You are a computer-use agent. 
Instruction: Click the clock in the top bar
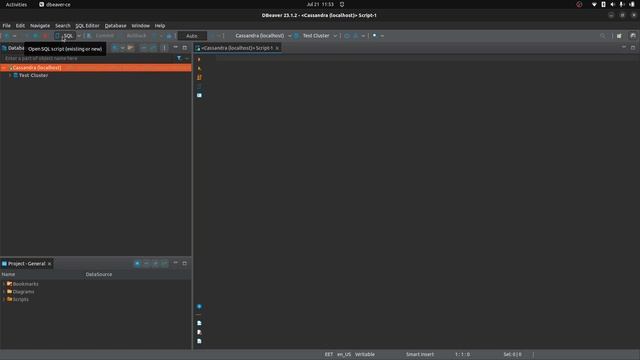click(320, 4)
